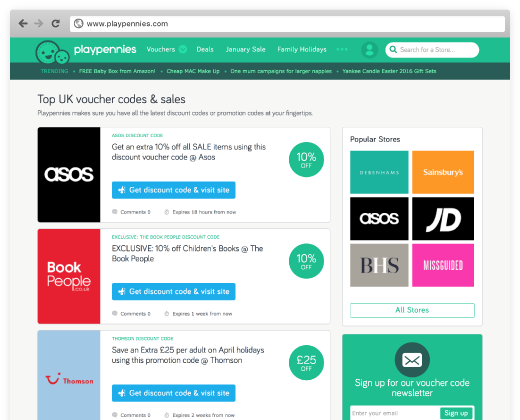Open trending link Yankee Candle Easter 2016 Gift Sets

[389, 71]
